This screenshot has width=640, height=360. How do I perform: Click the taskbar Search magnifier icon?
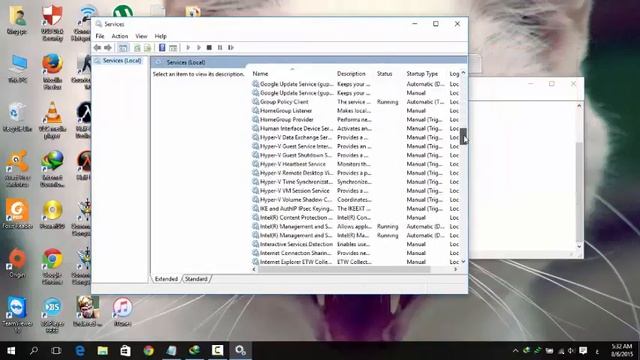(x=34, y=351)
